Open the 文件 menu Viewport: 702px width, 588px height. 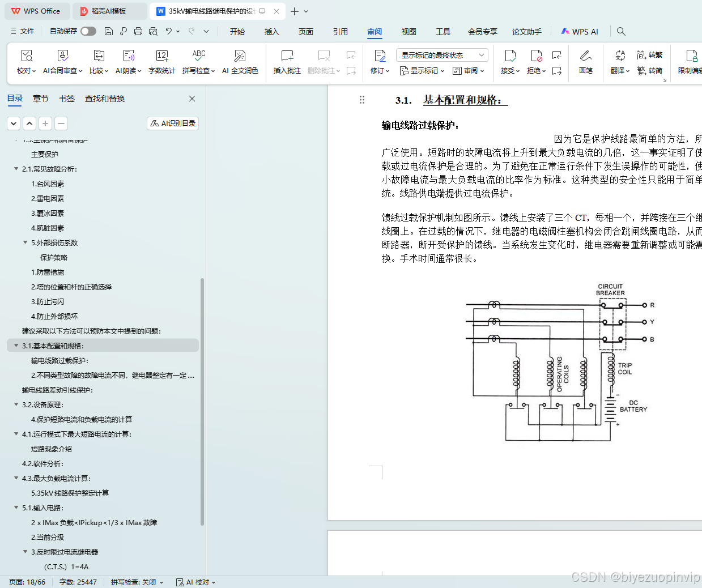[23, 31]
